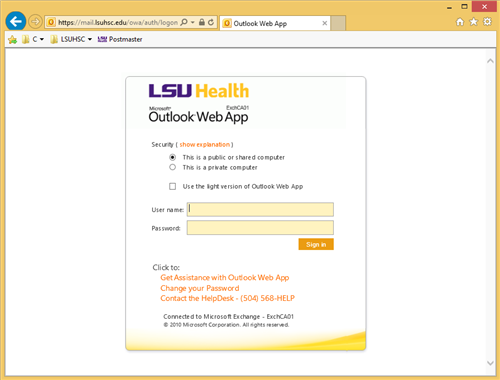Viewport: 500px width, 380px height.
Task: Refresh the page
Action: (x=211, y=22)
